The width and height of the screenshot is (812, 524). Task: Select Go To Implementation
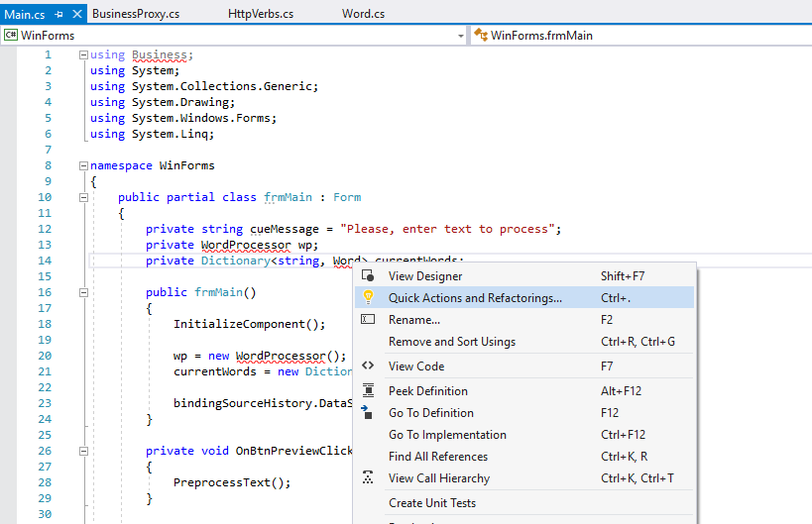524,434
